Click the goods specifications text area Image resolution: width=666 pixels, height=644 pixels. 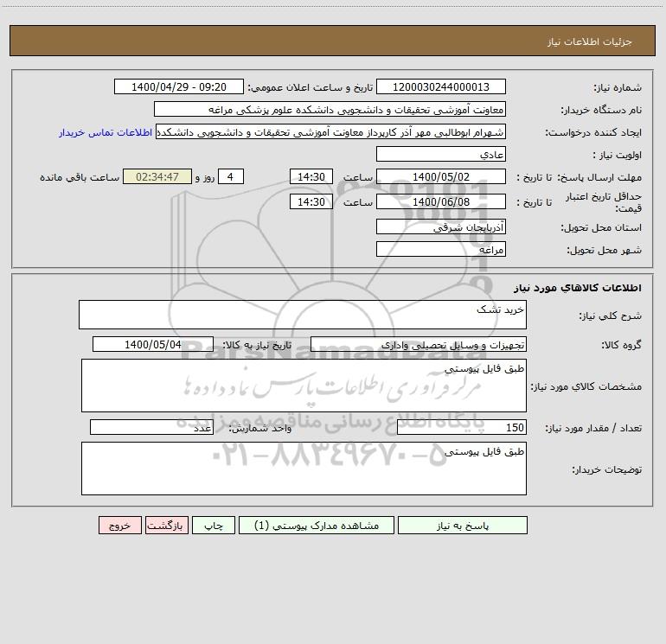pos(304,386)
